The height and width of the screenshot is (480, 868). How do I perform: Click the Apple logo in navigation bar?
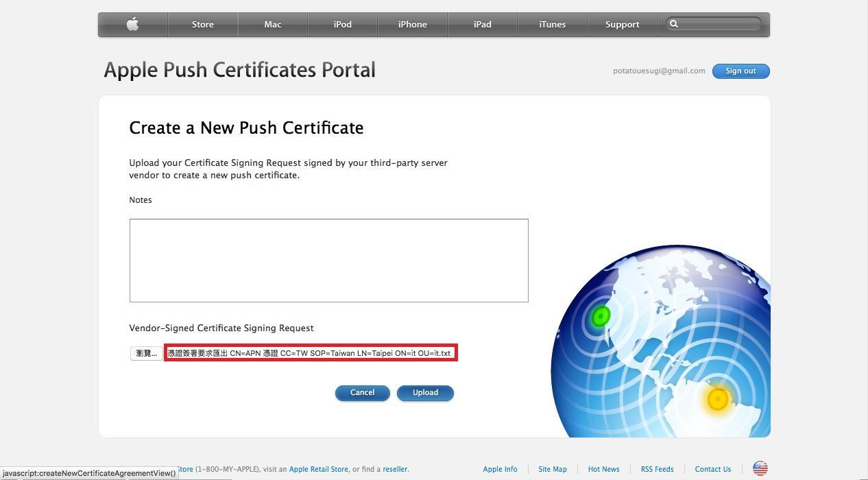(x=133, y=24)
